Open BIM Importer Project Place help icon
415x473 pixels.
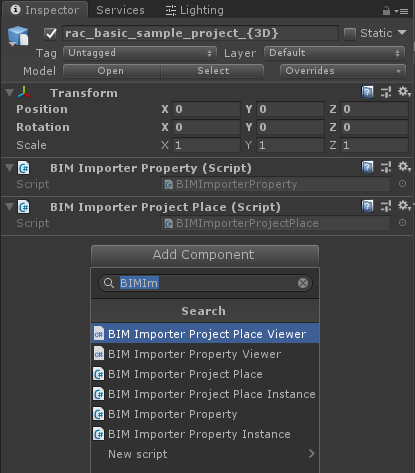pos(367,206)
